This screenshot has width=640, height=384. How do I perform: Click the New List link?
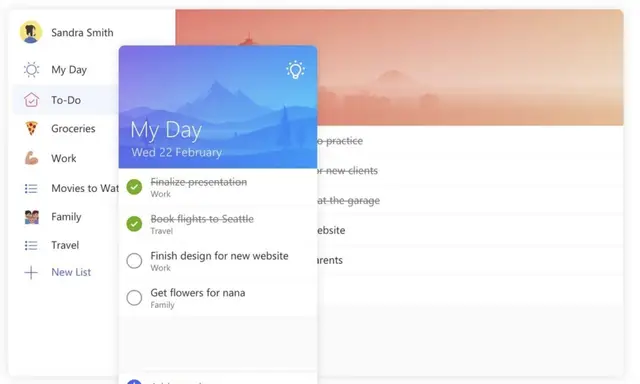(71, 272)
